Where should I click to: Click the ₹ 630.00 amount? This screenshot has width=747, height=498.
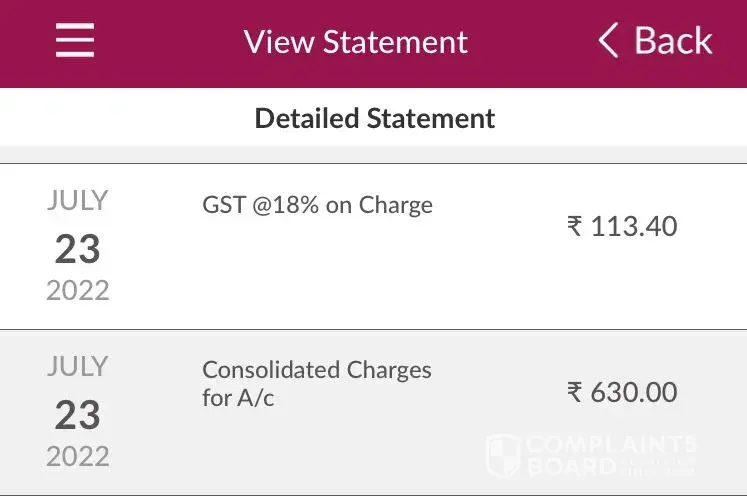[x=622, y=392]
